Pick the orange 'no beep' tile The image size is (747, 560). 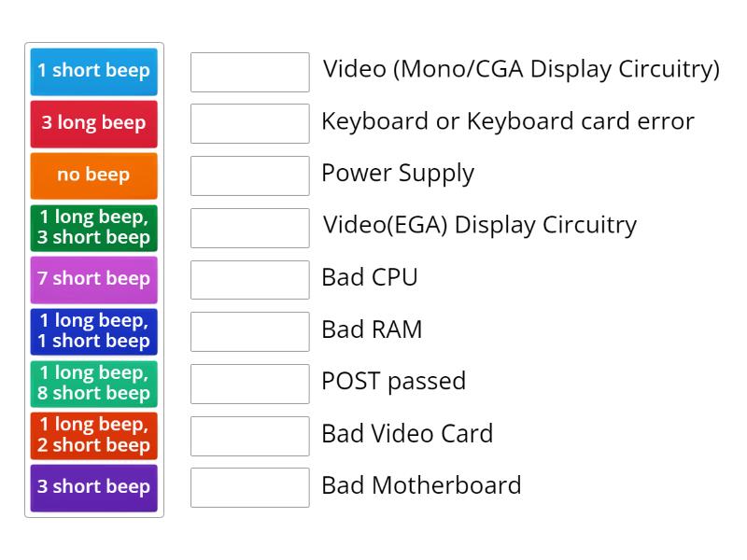tap(92, 175)
